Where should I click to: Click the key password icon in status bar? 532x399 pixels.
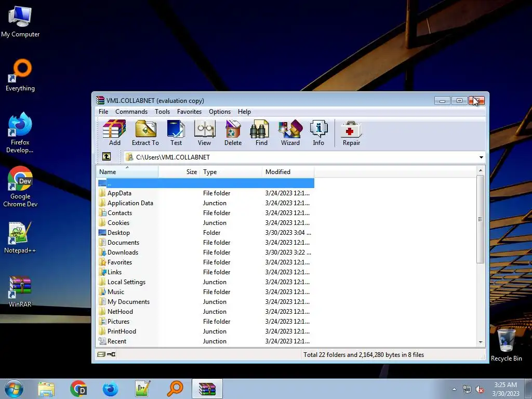(x=111, y=354)
